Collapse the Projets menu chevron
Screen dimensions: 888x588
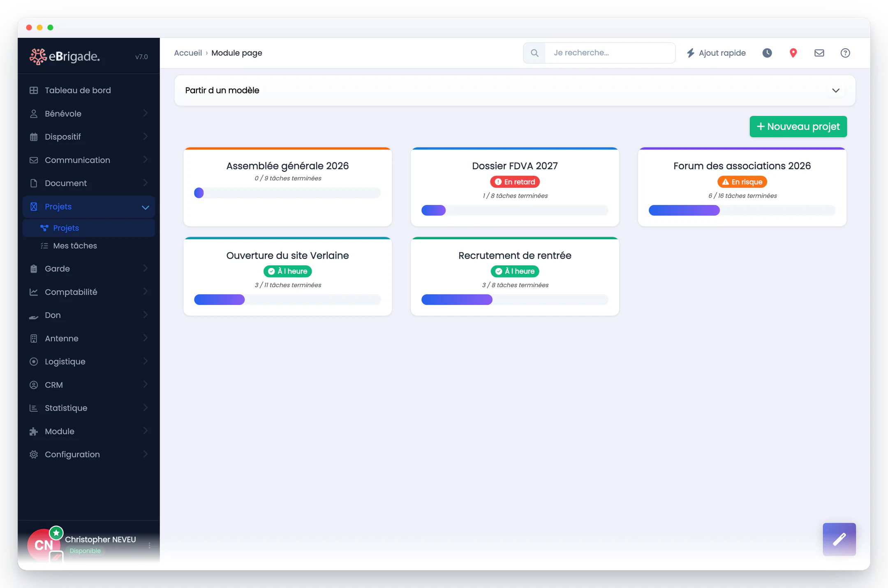point(146,208)
